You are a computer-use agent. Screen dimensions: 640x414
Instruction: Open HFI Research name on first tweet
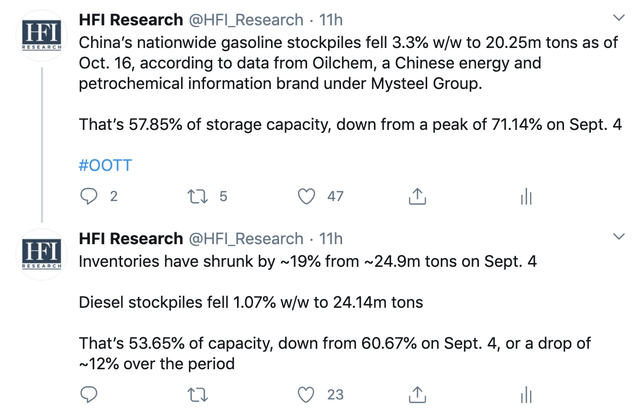[x=131, y=20]
